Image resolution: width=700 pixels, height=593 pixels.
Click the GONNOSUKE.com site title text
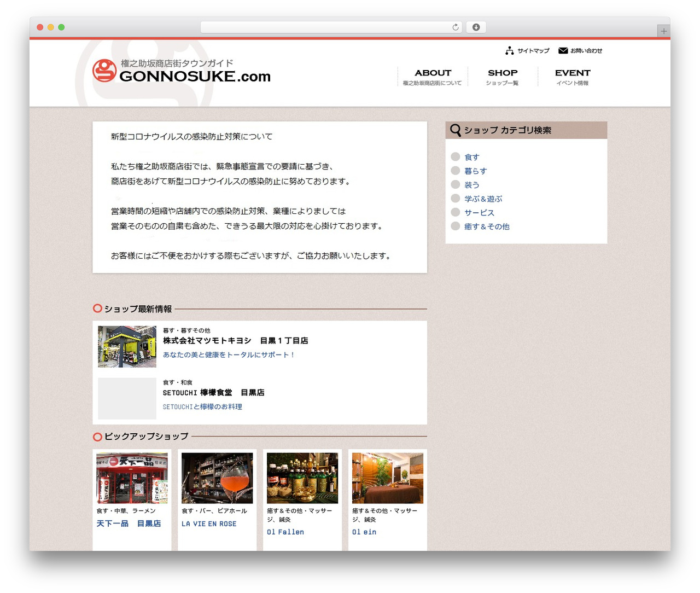point(195,76)
